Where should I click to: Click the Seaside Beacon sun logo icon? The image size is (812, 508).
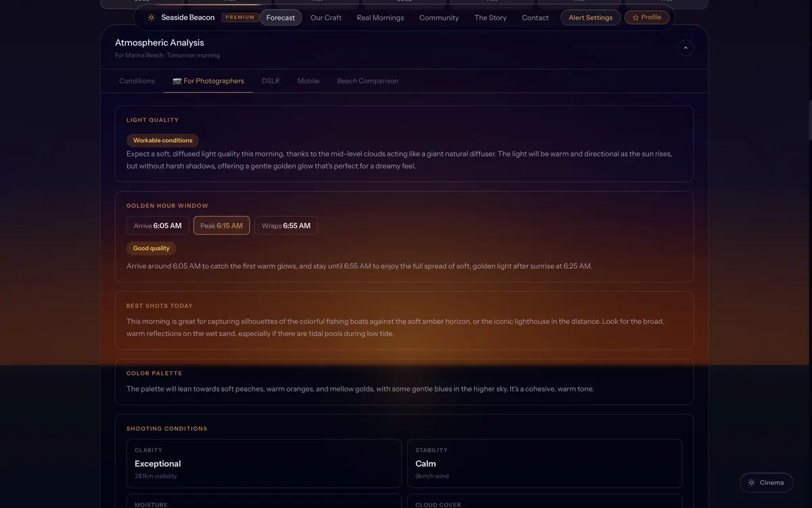(152, 18)
